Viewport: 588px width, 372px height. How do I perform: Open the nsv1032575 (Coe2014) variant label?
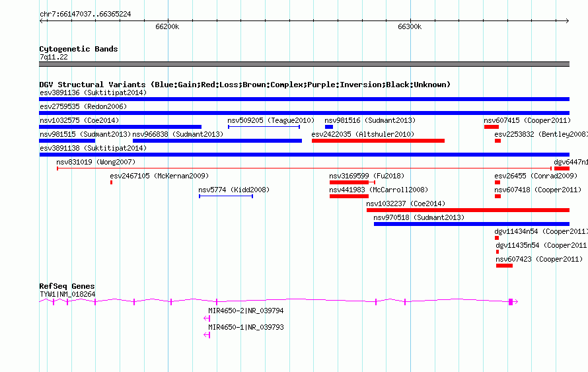click(x=79, y=120)
